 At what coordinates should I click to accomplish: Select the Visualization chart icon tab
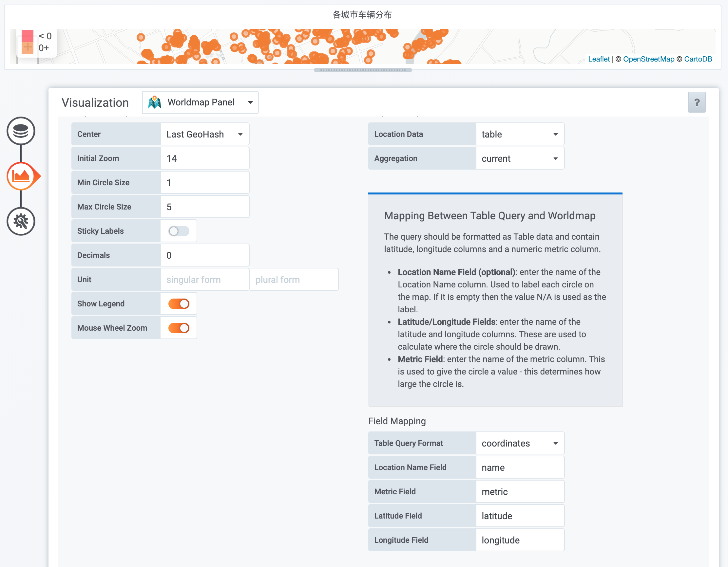tap(21, 176)
